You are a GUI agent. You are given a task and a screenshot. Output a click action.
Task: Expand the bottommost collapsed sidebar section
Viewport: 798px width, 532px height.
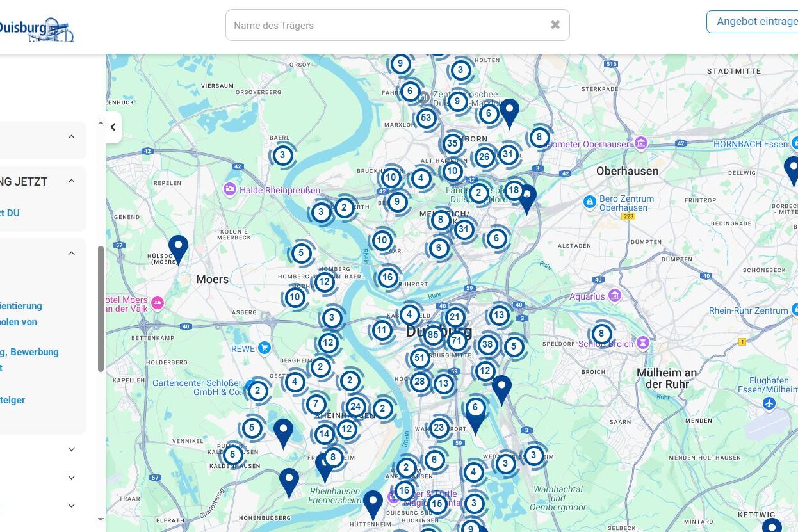(x=72, y=506)
